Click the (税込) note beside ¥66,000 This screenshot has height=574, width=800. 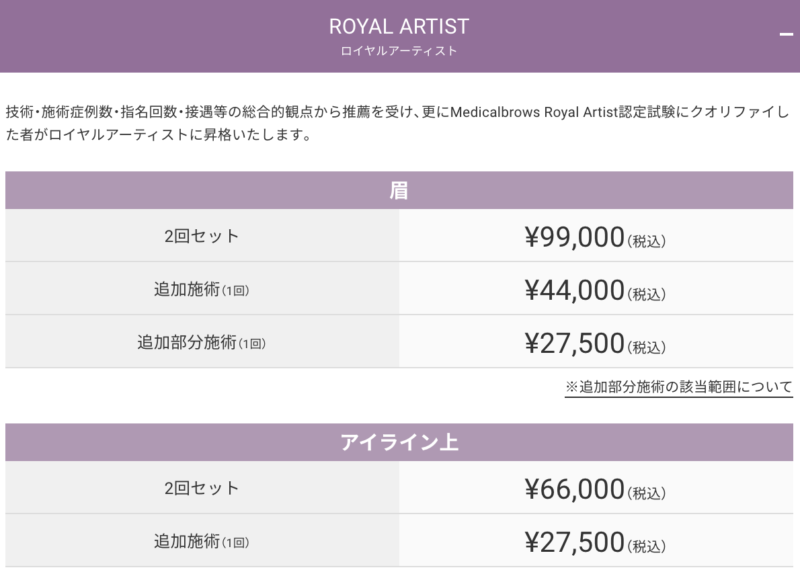coord(646,493)
